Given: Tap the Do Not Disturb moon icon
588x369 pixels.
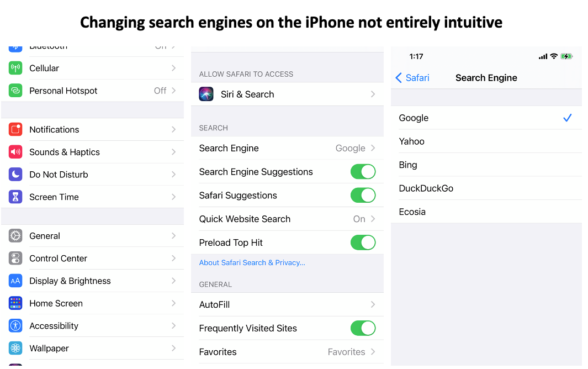Looking at the screenshot, I should (x=15, y=175).
